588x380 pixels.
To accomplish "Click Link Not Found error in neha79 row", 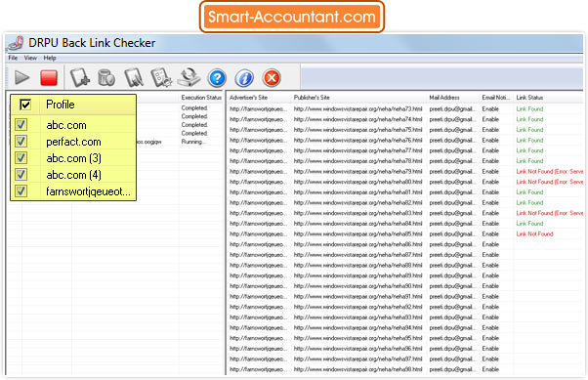I will click(x=549, y=171).
